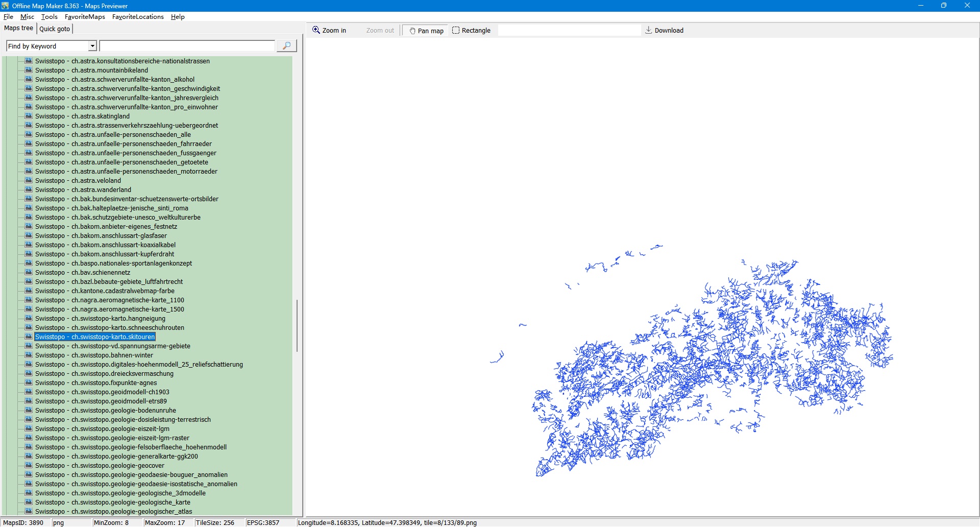Select ch.swisstopo.geologie-geocover map entry
This screenshot has height=527, width=980.
tap(100, 466)
